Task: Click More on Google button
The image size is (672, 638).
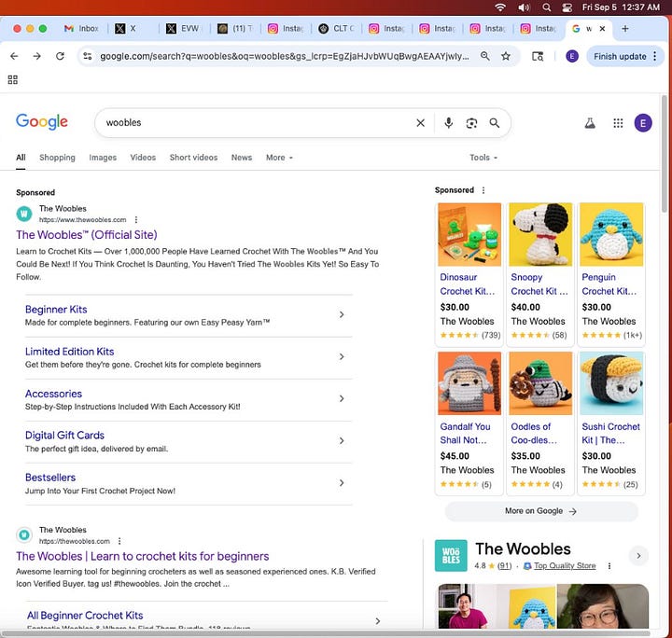Action: [x=541, y=511]
